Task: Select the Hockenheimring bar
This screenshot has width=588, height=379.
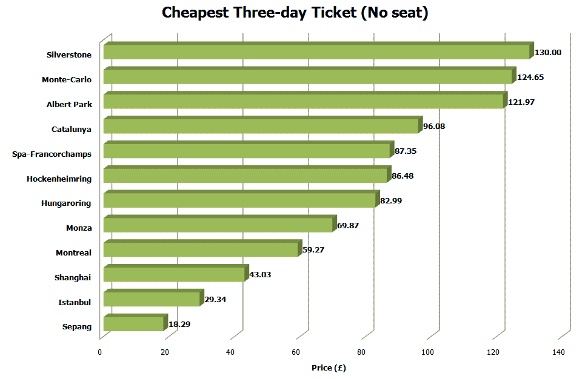Action: tap(245, 176)
